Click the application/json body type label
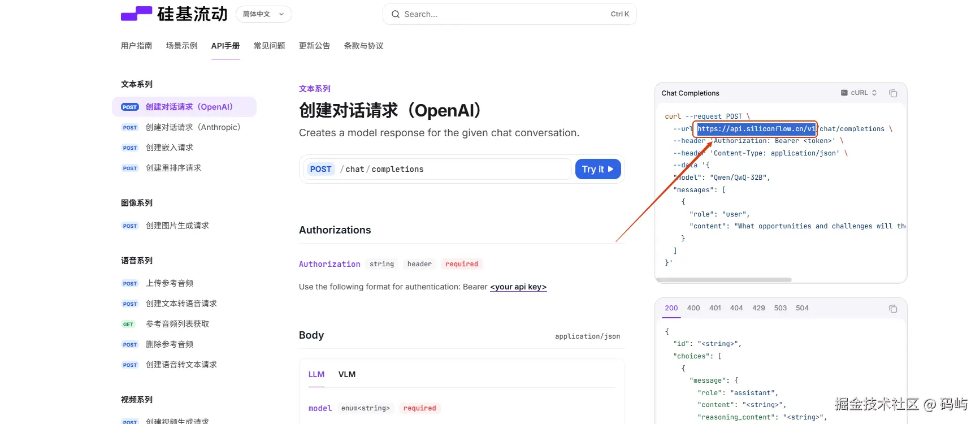This screenshot has width=980, height=424. pos(587,336)
